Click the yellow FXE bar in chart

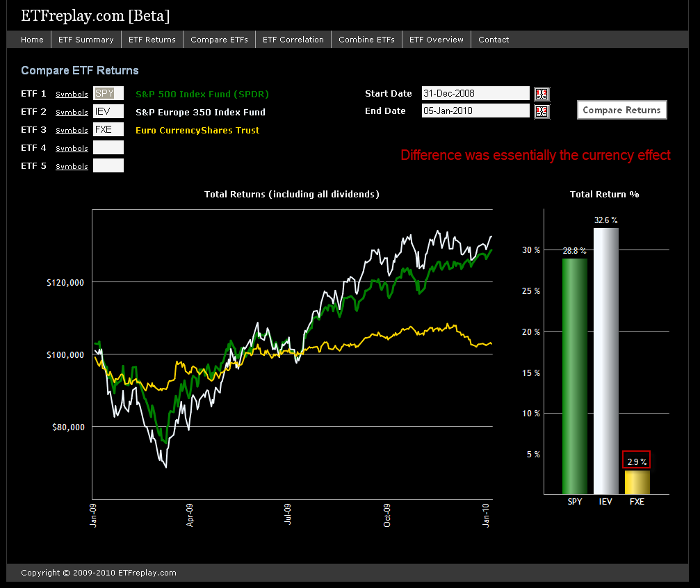(637, 482)
